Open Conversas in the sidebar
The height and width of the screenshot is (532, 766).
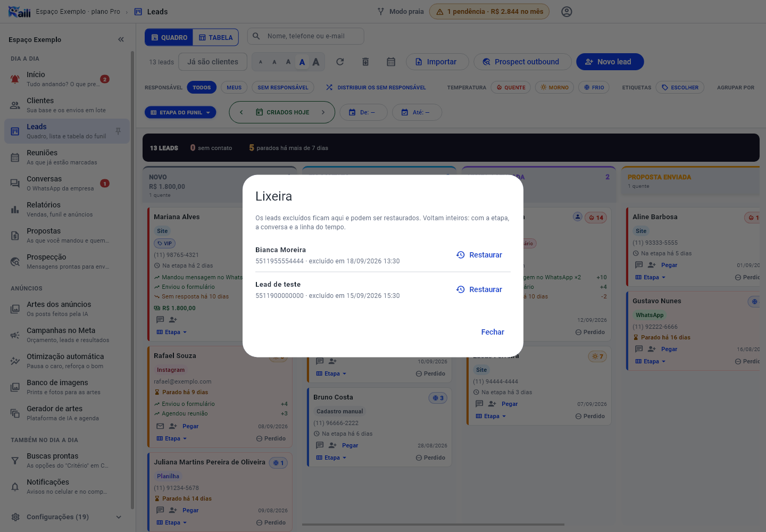pos(66,183)
